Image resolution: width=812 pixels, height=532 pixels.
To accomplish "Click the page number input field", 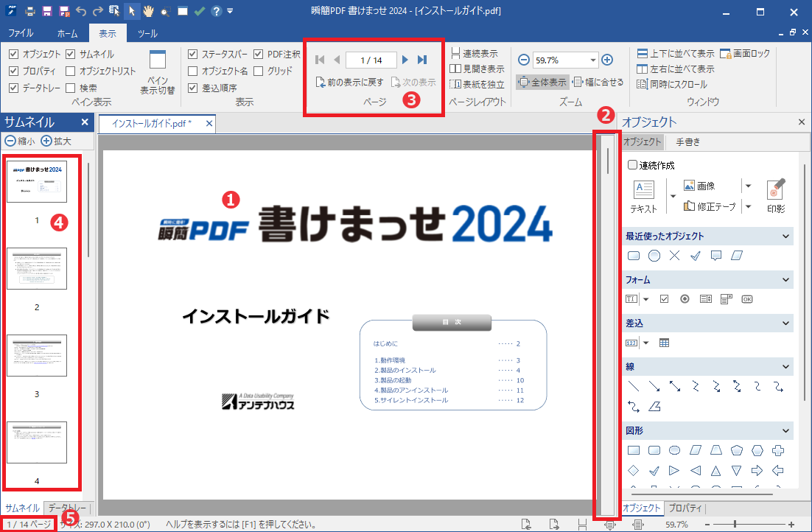I will pos(371,60).
